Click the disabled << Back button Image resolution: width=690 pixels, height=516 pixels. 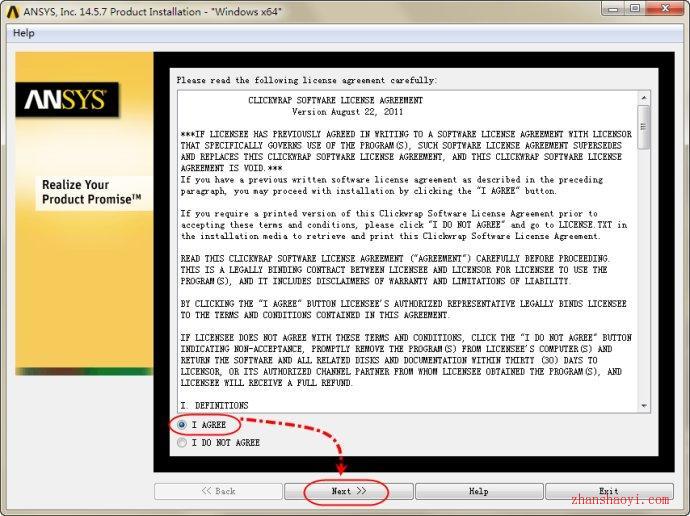click(218, 491)
